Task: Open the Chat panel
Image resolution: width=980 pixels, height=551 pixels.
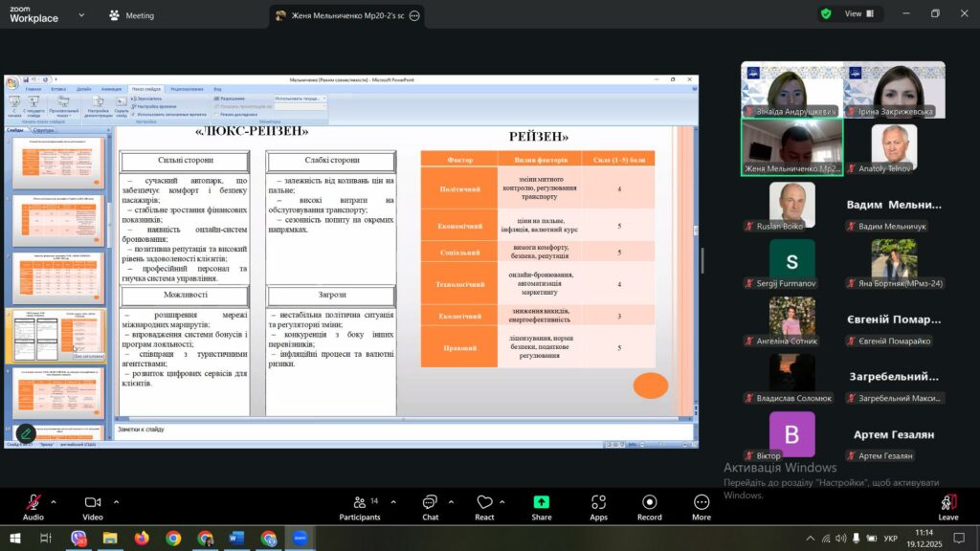Action: click(431, 502)
